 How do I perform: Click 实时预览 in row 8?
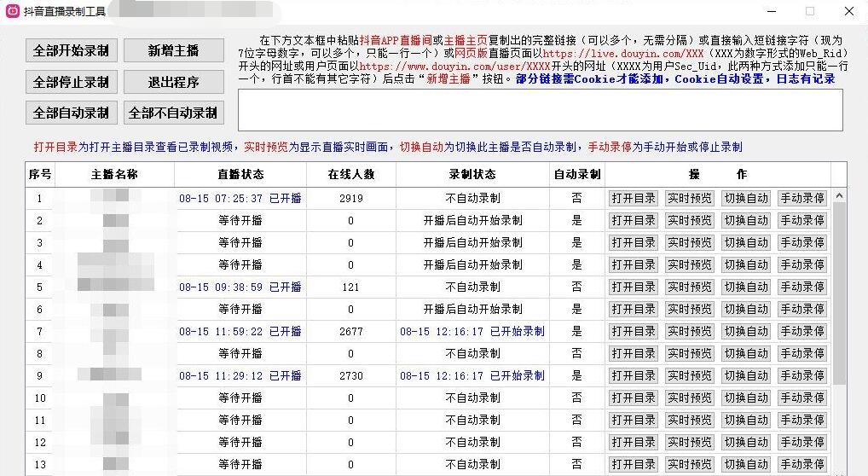pyautogui.click(x=689, y=353)
